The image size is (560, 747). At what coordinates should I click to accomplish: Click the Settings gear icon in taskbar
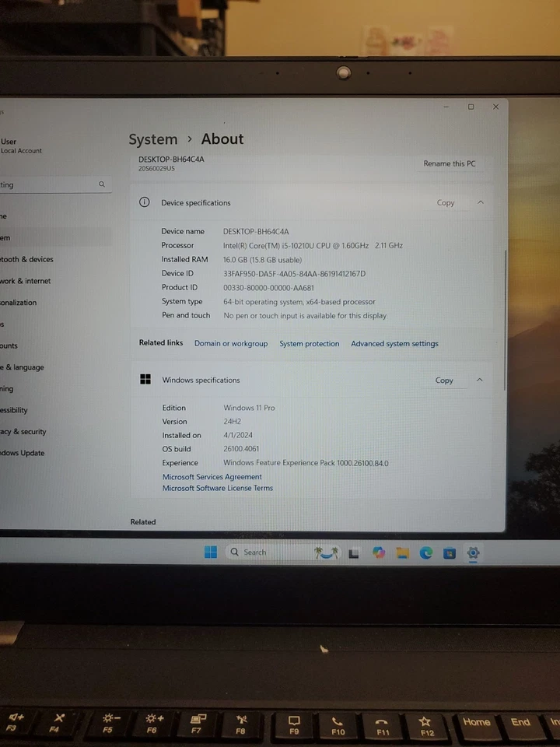[x=473, y=552]
